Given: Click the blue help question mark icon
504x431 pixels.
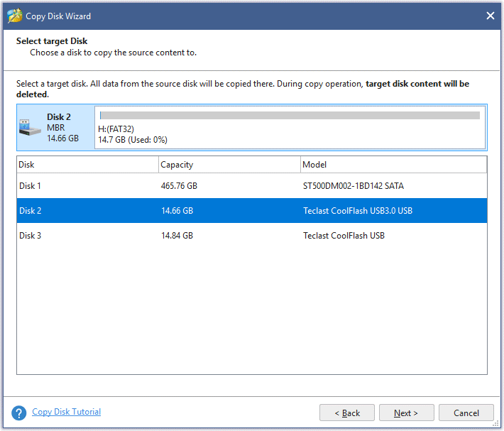Looking at the screenshot, I should [x=19, y=413].
